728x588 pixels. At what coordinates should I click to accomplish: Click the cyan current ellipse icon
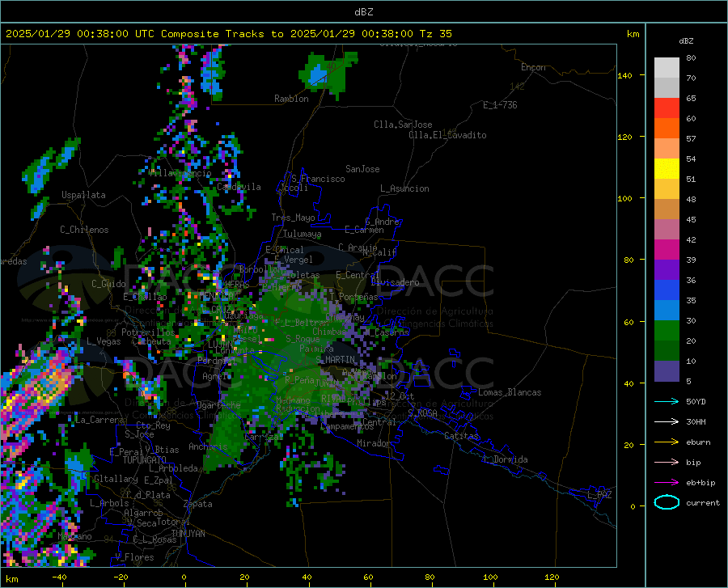coord(667,502)
